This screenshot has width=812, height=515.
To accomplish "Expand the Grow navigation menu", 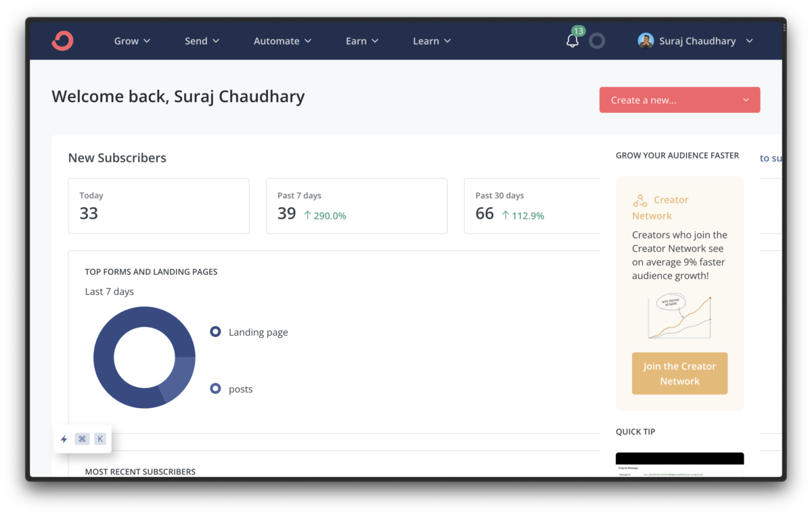I will click(132, 41).
